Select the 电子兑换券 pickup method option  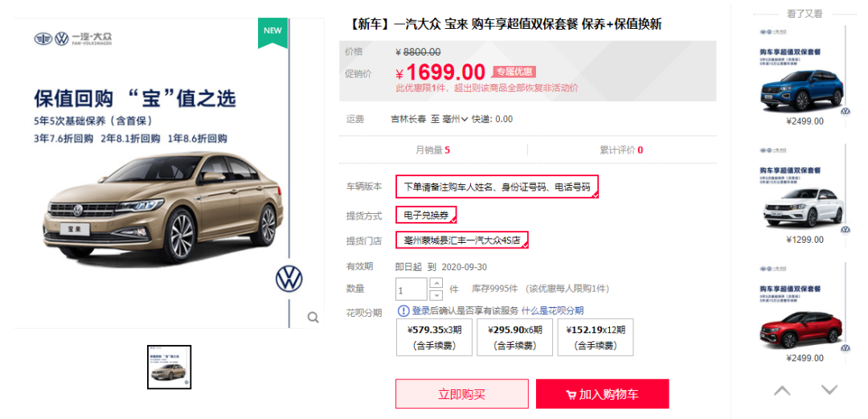(x=426, y=216)
